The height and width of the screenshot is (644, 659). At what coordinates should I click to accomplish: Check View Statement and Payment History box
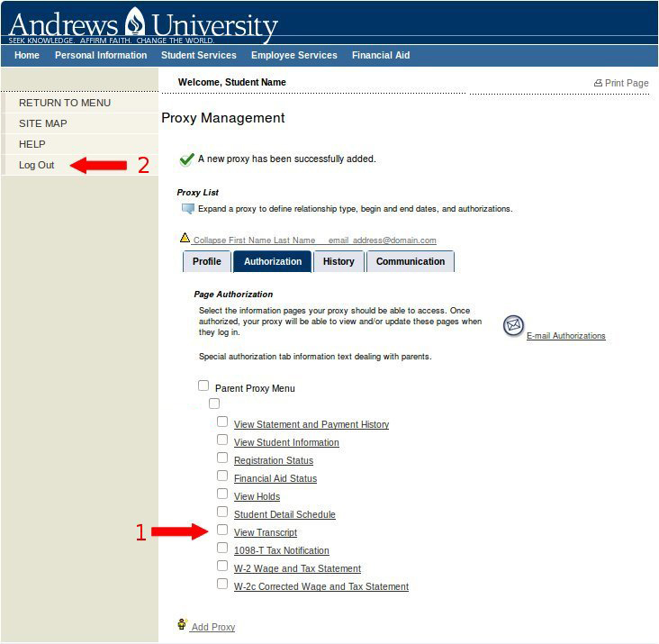[222, 422]
